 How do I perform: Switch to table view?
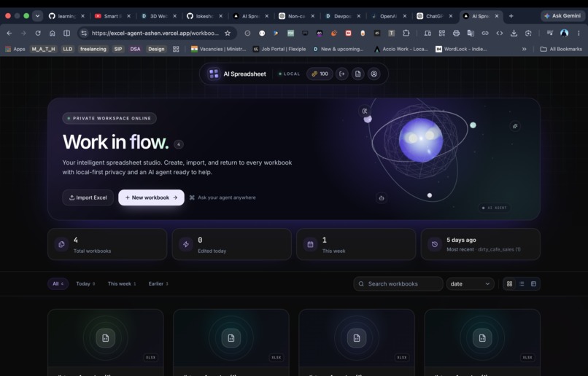(533, 283)
